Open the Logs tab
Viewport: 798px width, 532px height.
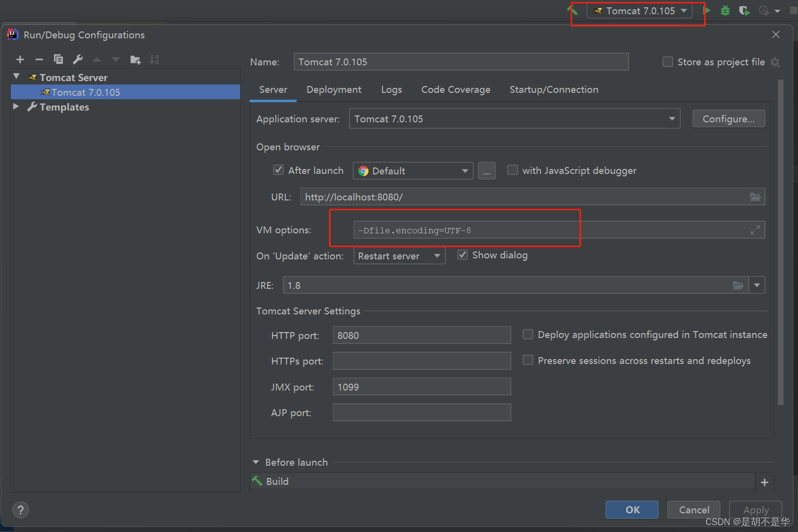(391, 89)
